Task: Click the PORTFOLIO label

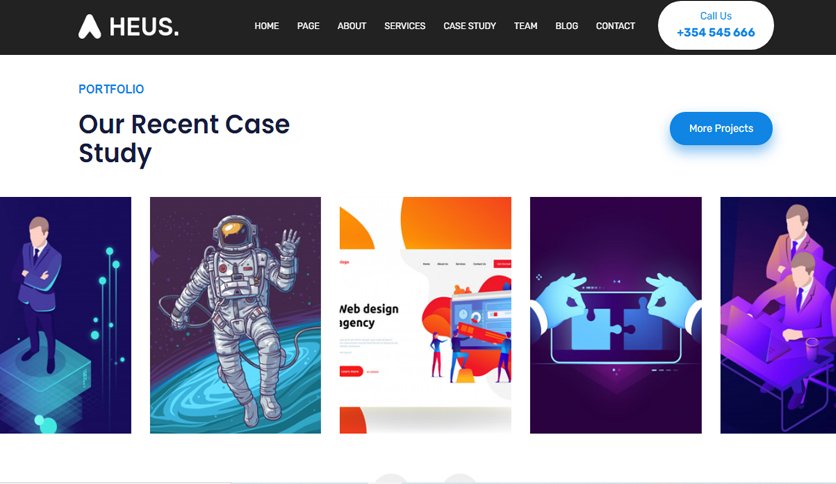Action: point(111,89)
